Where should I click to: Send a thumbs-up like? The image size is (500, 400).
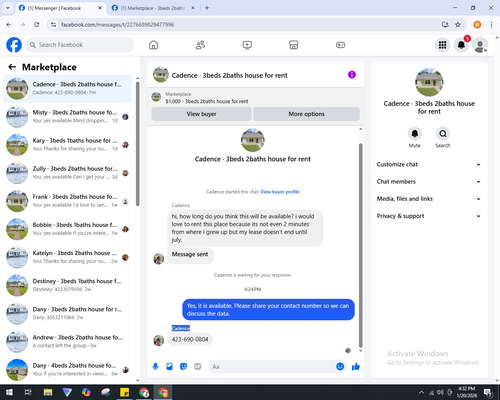tap(356, 367)
